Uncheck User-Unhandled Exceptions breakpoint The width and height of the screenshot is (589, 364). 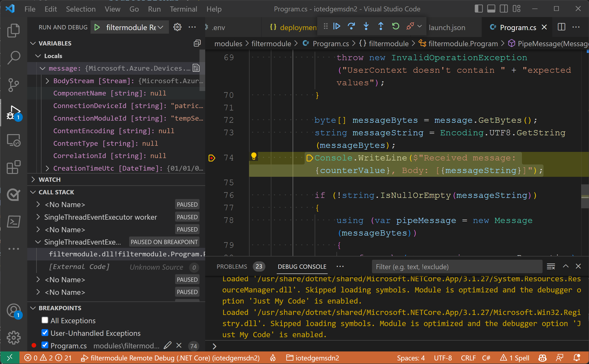(x=45, y=333)
